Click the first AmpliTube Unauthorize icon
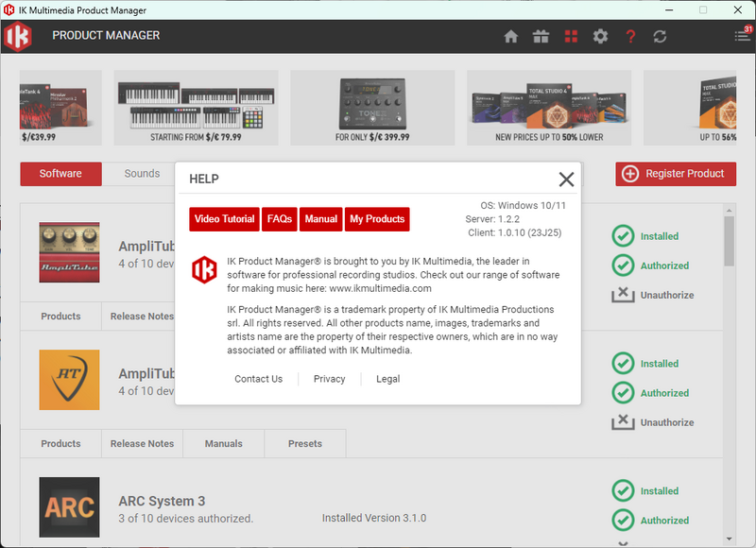 pos(623,295)
